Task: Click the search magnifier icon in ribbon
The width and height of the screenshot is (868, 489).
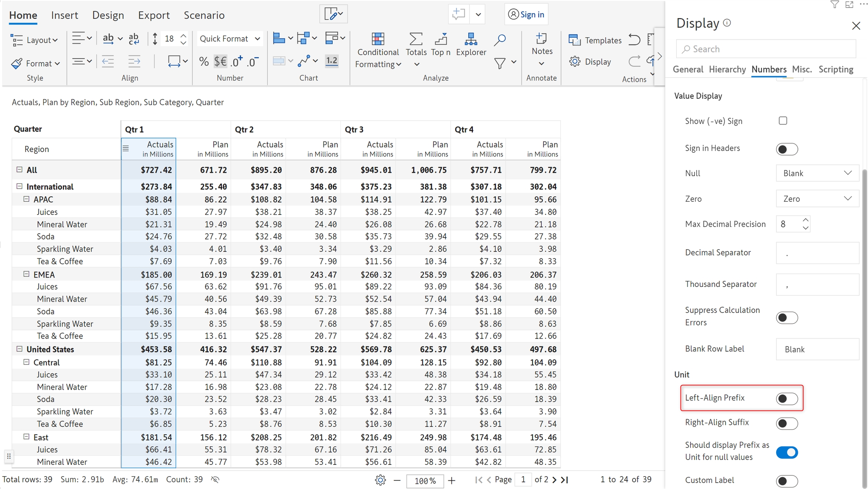Action: (500, 40)
